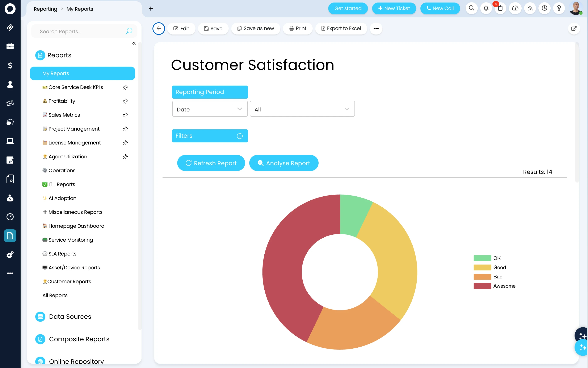Open the Reporting sidebar icon
Screen dimensions: 588x368
pos(10,236)
